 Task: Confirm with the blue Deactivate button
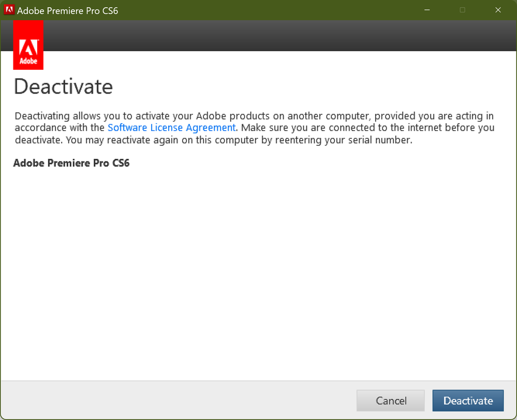tap(468, 400)
